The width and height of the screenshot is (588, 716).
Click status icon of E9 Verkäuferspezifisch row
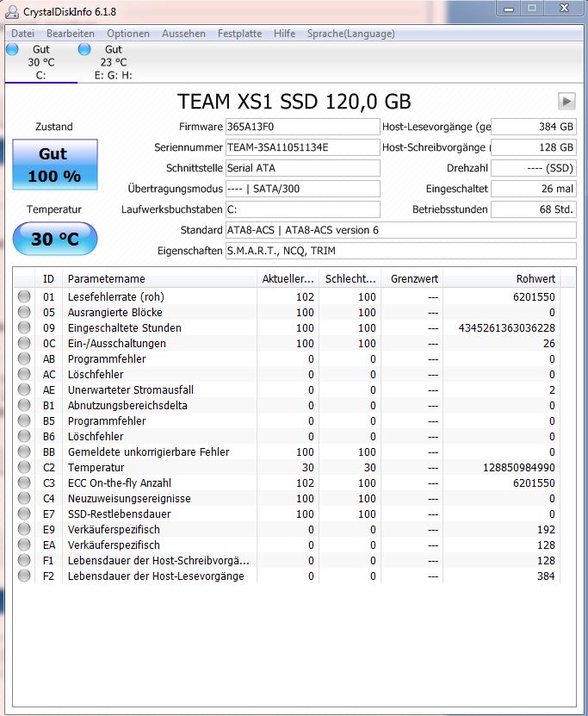coord(24,529)
